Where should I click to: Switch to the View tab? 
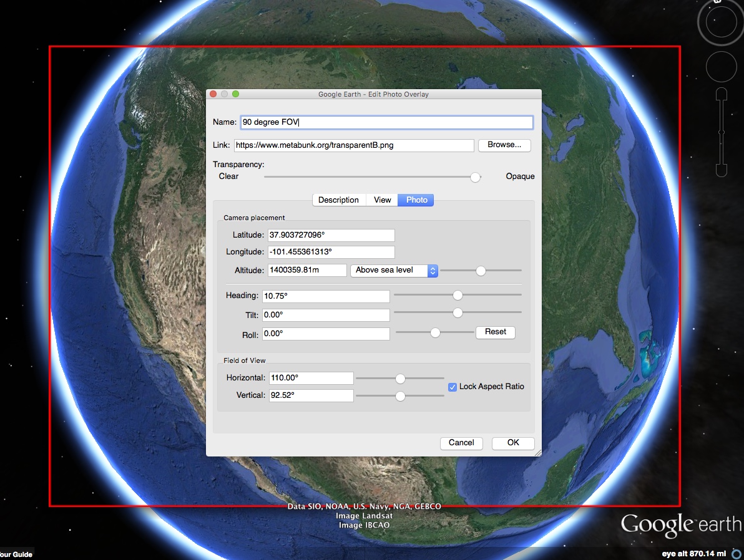pos(382,200)
